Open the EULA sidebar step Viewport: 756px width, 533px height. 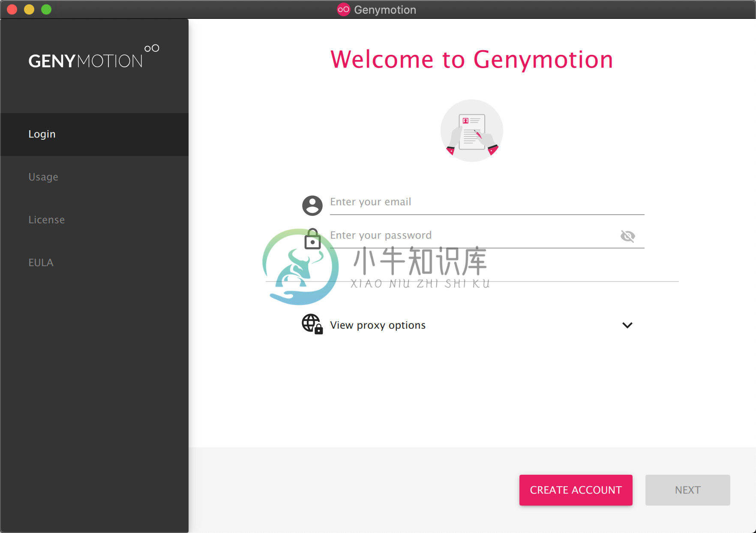(95, 263)
